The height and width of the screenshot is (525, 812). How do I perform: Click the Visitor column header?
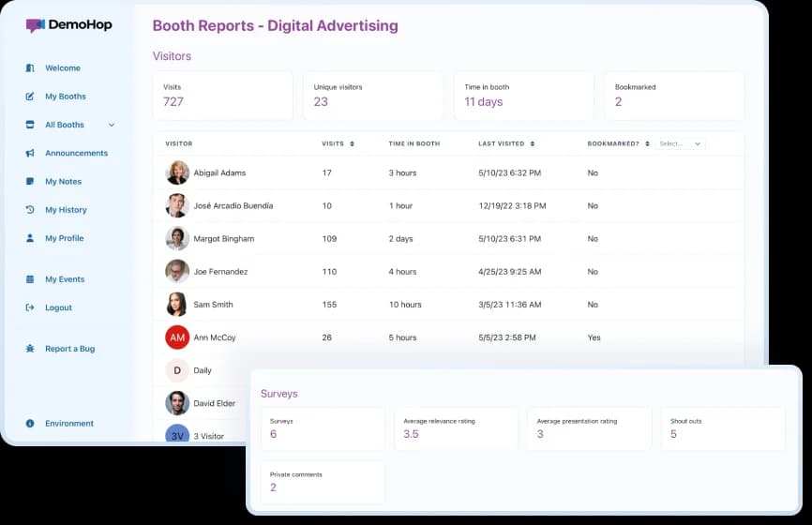179,143
